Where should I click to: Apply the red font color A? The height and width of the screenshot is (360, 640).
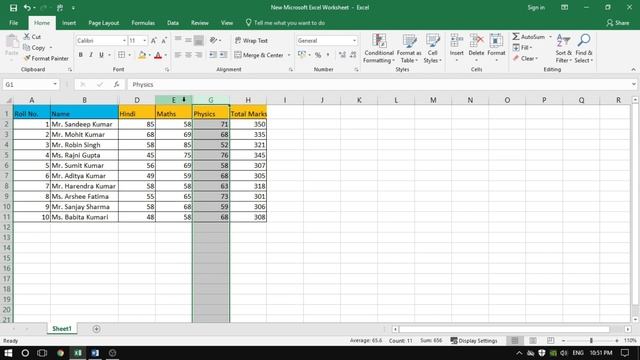(158, 55)
